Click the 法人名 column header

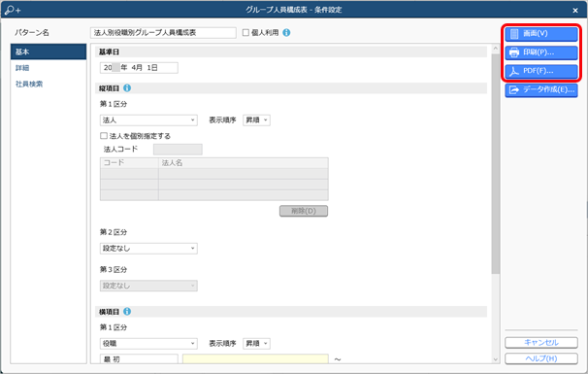244,163
